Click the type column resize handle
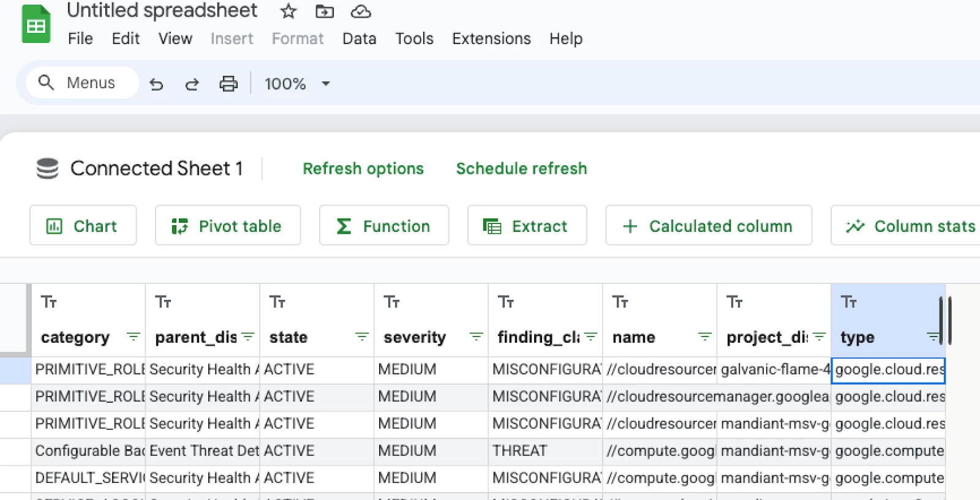980x500 pixels. (945, 320)
